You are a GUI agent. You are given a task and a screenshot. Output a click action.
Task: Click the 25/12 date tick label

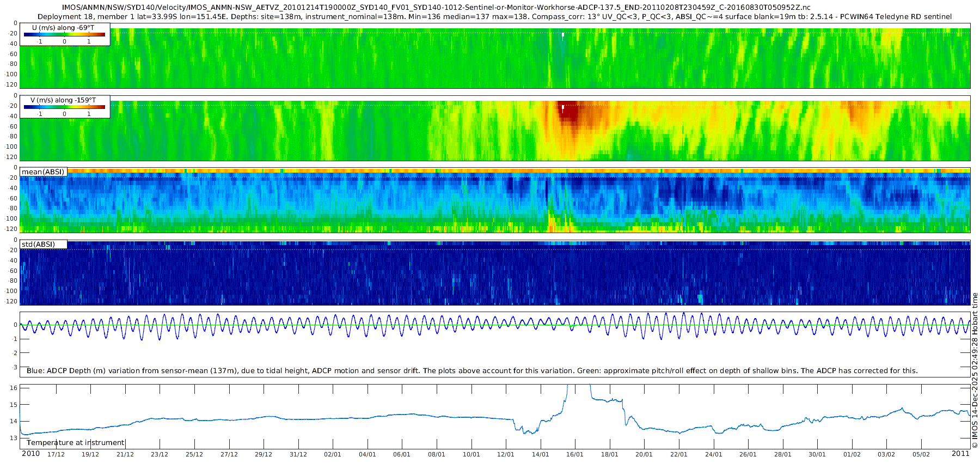tap(194, 454)
